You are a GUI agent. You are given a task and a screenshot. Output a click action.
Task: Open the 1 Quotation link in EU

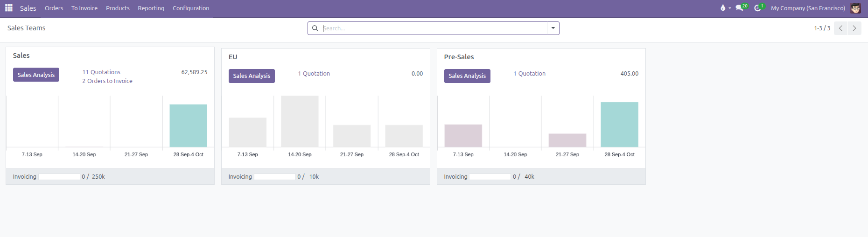coord(314,74)
